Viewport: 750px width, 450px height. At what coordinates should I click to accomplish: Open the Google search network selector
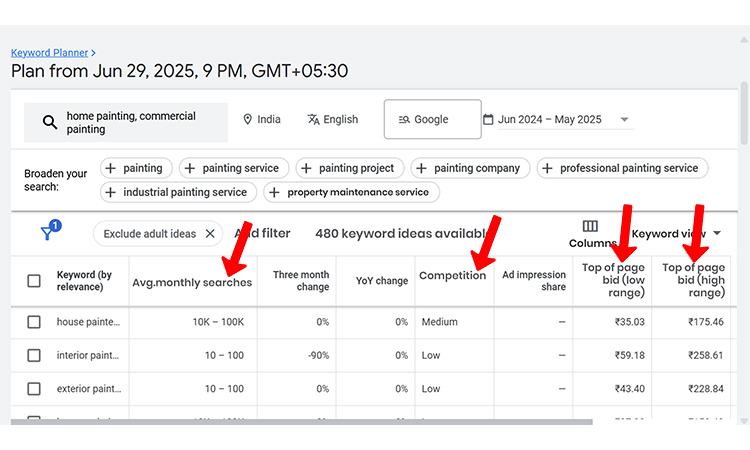(x=432, y=119)
